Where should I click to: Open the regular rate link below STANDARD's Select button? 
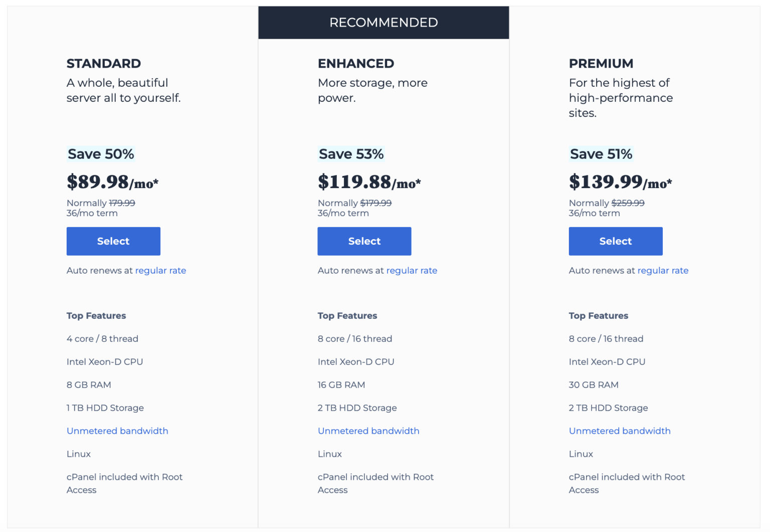point(160,270)
